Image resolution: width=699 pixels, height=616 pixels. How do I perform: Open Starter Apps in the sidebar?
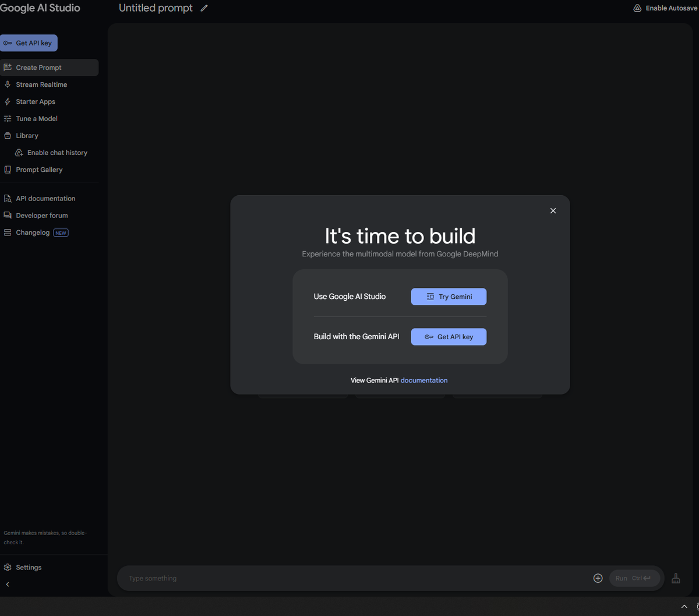pyautogui.click(x=36, y=101)
